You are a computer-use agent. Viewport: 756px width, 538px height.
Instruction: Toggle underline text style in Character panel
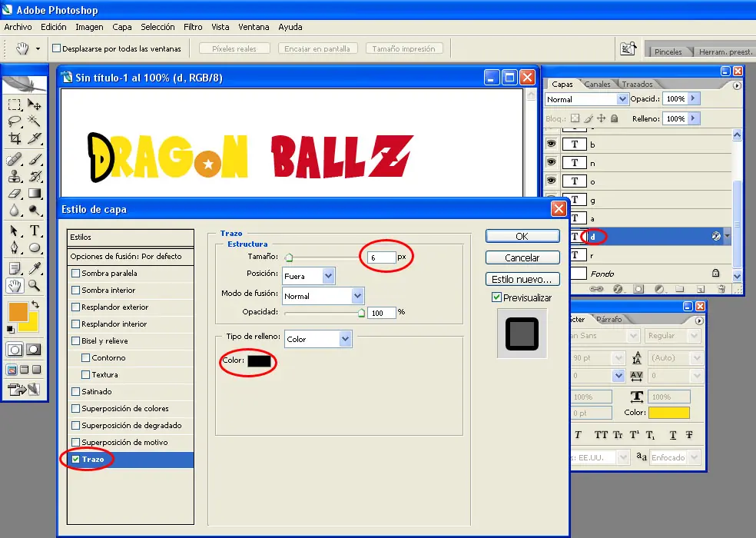click(673, 435)
